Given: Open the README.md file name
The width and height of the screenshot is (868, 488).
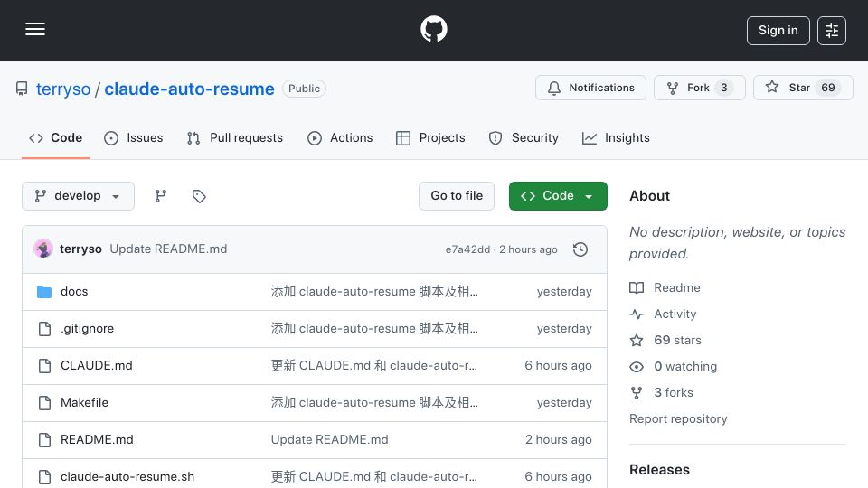Looking at the screenshot, I should tap(97, 440).
